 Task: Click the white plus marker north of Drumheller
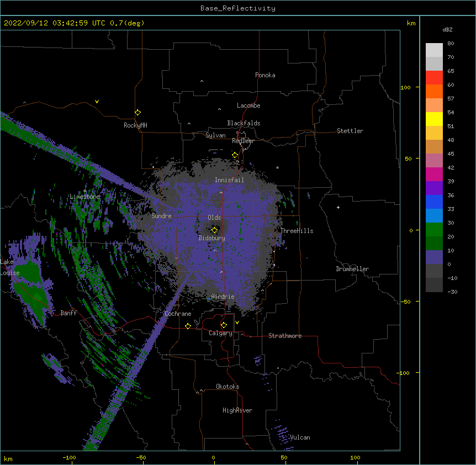(x=338, y=207)
